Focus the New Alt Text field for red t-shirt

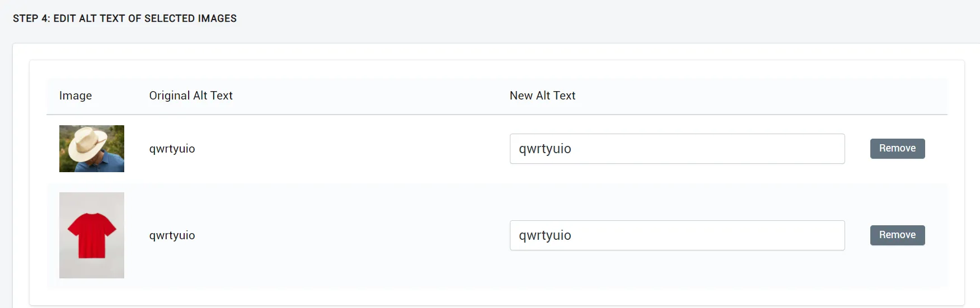coord(677,235)
